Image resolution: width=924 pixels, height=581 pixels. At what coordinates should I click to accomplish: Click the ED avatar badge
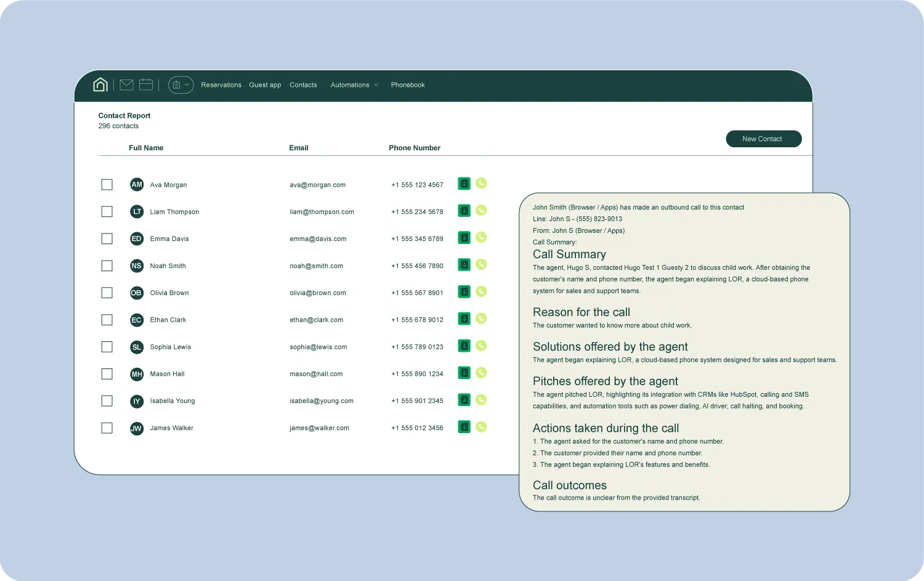[x=137, y=239]
